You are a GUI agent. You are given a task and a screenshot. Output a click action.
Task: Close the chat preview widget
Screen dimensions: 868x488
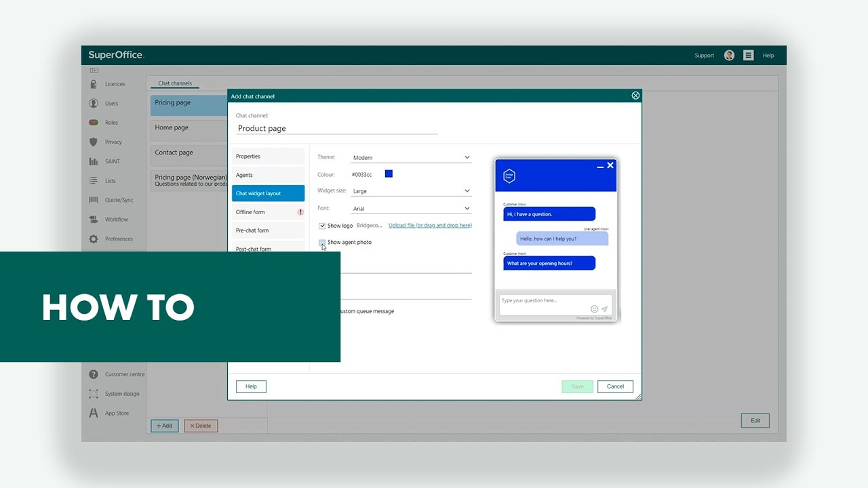[610, 165]
